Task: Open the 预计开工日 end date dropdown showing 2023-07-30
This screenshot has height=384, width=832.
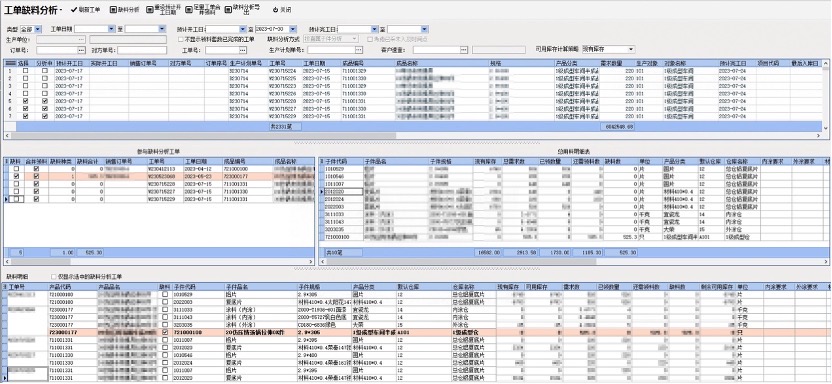Action: [293, 29]
